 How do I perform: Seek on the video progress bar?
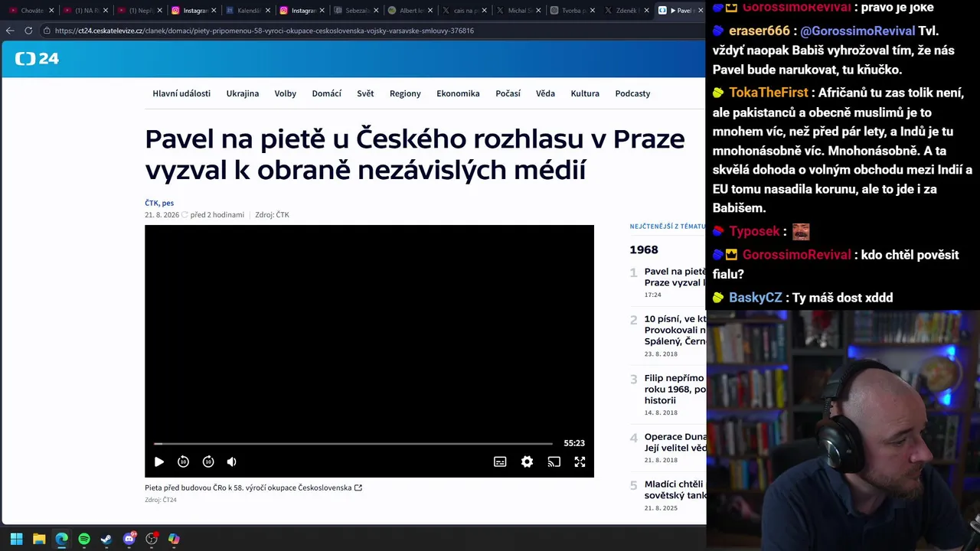tap(353, 443)
